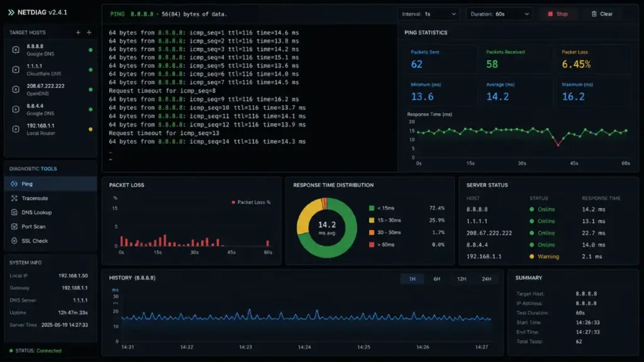
Task: Select target host 8.8.8.8 Google DNS
Action: [50, 50]
